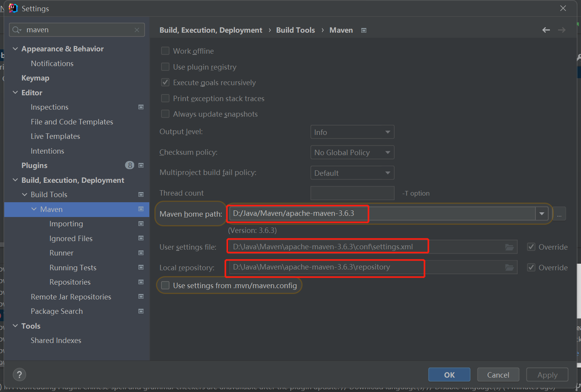Viewport: 581px width, 392px height.
Task: Open Live Templates settings
Action: (x=55, y=136)
